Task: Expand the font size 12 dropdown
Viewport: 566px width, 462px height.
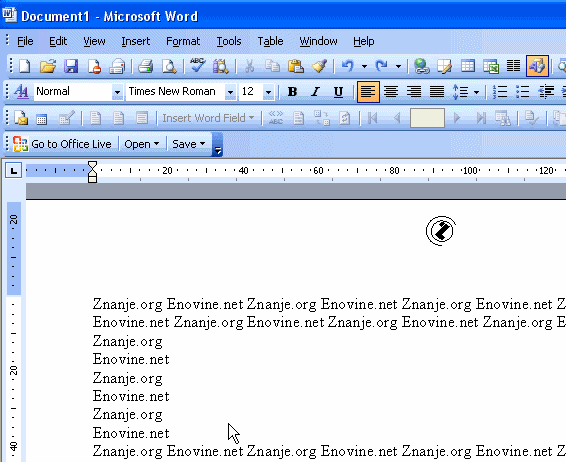Action: [268, 92]
